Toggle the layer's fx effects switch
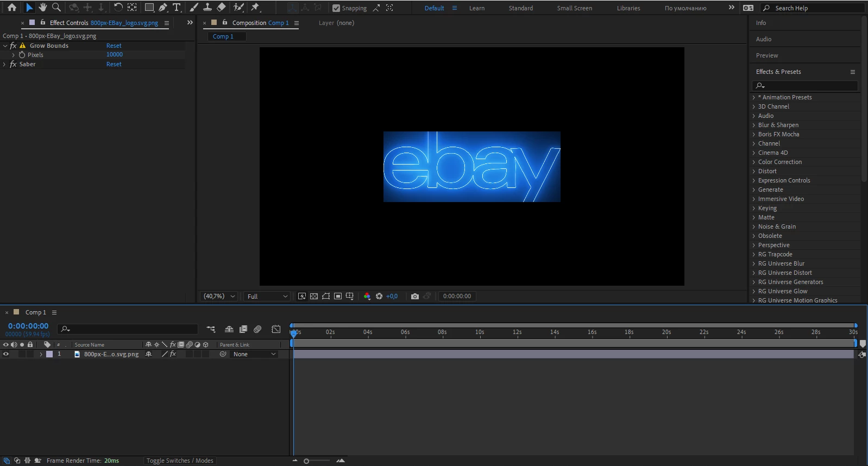Screen dimensions: 868x466 pyautogui.click(x=173, y=354)
